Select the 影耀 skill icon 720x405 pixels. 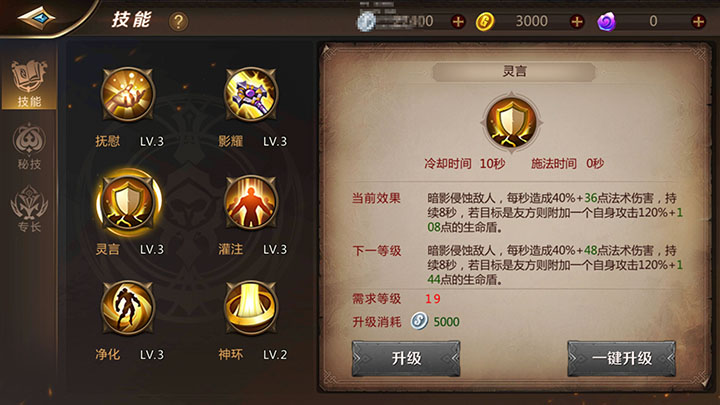coord(251,95)
